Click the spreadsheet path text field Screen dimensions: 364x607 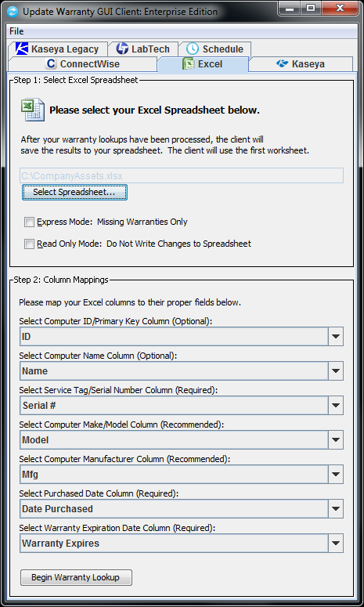pyautogui.click(x=182, y=175)
